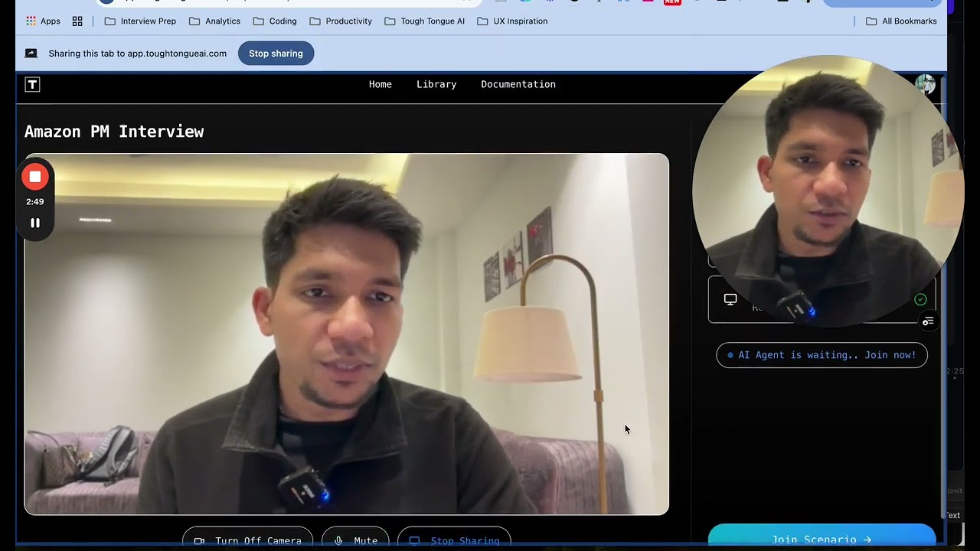The height and width of the screenshot is (551, 980).
Task: Click the recording timer showing 2:49
Action: click(x=34, y=202)
